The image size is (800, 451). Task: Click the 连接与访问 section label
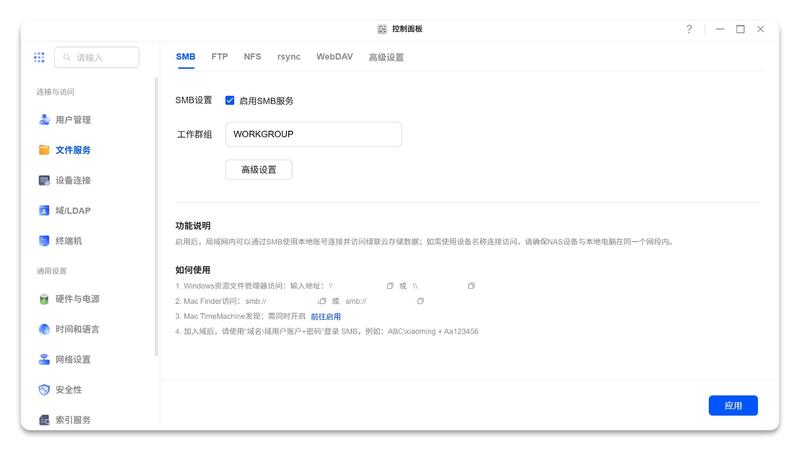pyautogui.click(x=55, y=92)
